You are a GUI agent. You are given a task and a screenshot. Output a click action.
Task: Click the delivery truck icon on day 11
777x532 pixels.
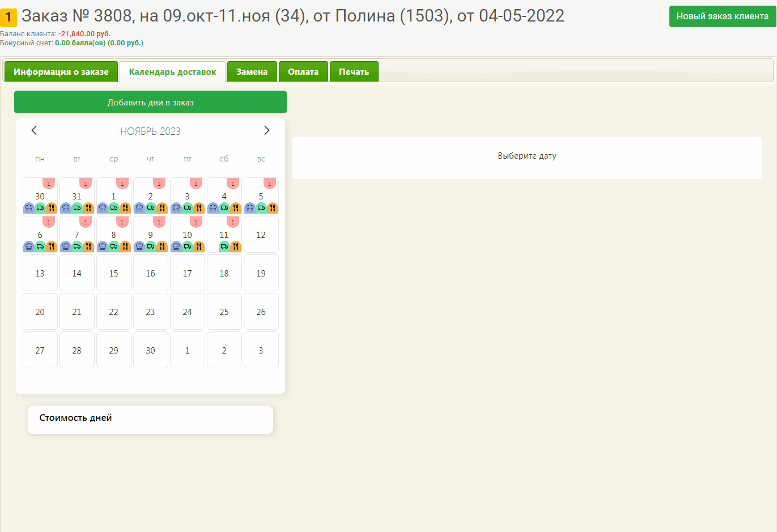pyautogui.click(x=224, y=246)
